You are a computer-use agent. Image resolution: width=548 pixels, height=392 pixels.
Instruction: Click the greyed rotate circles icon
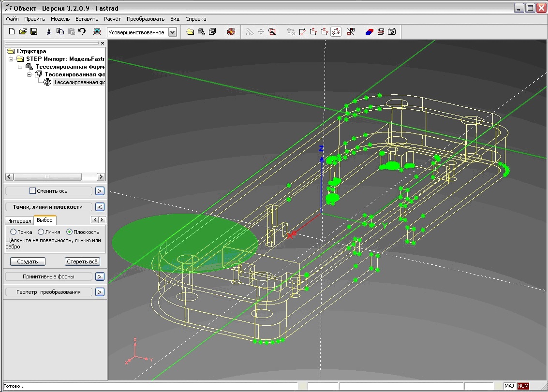(x=291, y=32)
